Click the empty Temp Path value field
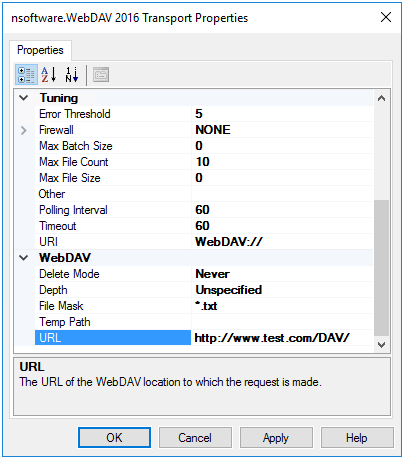 [x=282, y=322]
